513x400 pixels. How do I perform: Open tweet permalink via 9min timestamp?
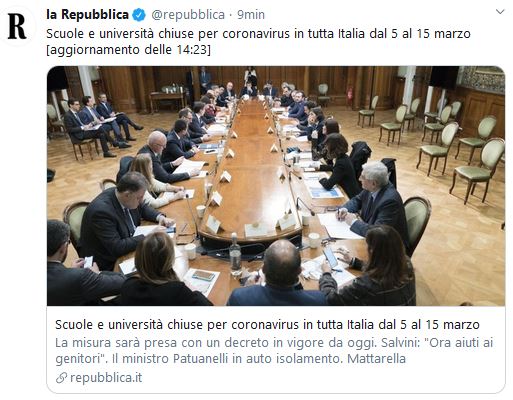pyautogui.click(x=251, y=15)
